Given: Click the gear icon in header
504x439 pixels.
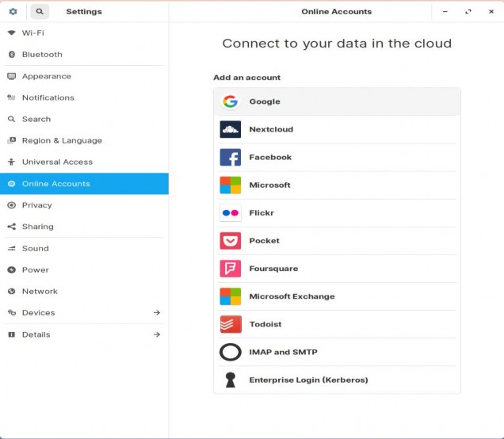Looking at the screenshot, I should click(13, 12).
